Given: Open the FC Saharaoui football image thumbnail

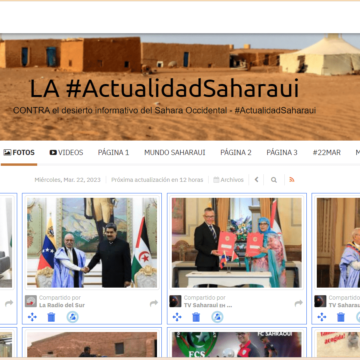Looking at the screenshot, I should tap(237, 344).
